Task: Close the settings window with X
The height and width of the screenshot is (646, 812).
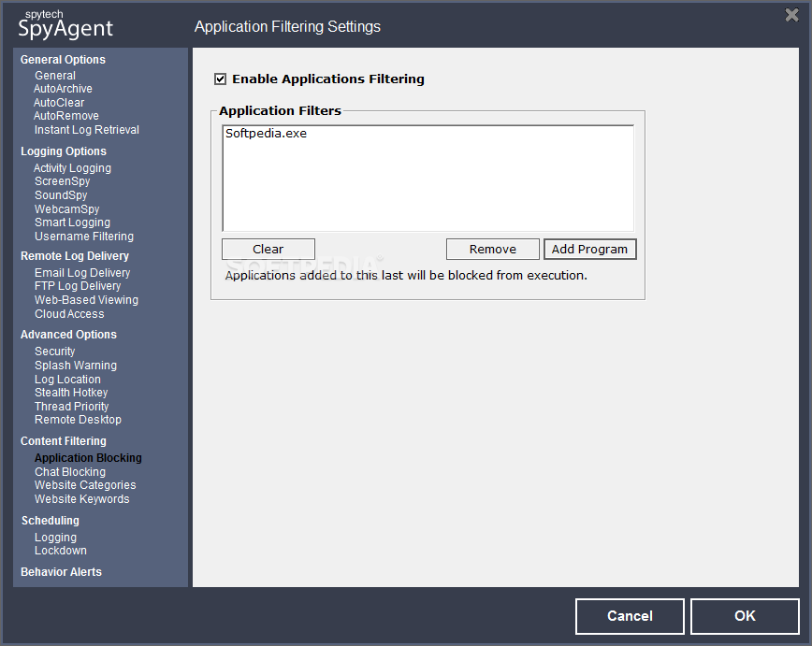Action: [x=791, y=15]
